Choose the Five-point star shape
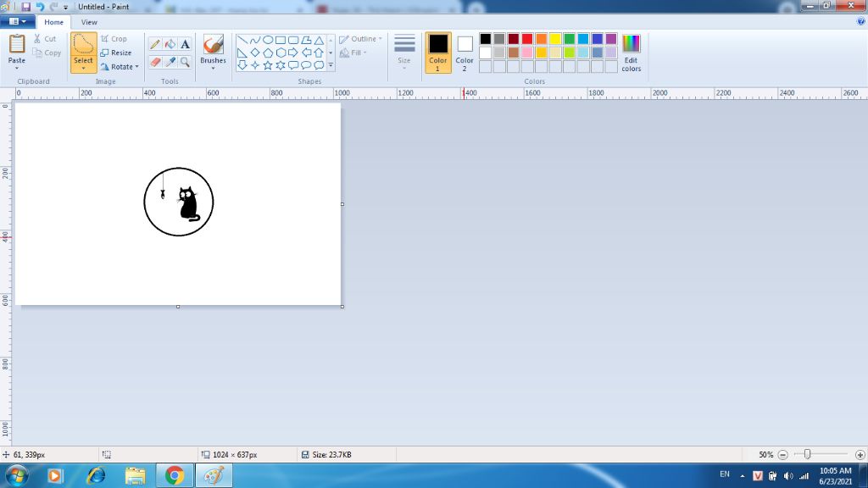The image size is (868, 488). pos(268,65)
